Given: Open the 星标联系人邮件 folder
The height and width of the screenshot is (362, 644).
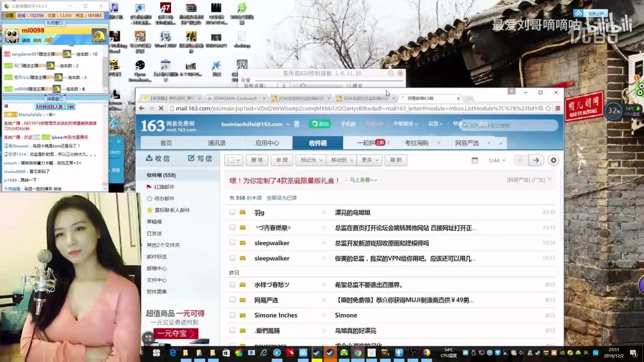Looking at the screenshot, I should point(172,210).
